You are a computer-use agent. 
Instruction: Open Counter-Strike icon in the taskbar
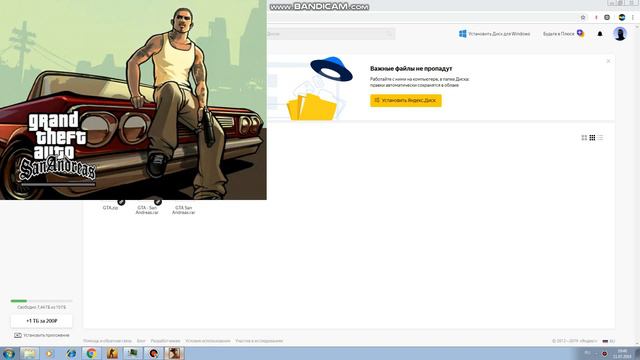click(112, 353)
